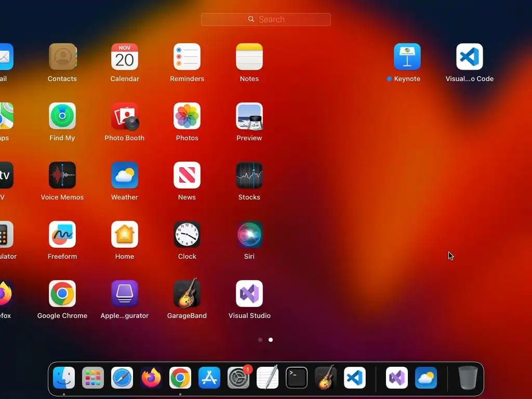Click the 'Photo Booth' label
Image resolution: width=532 pixels, height=399 pixels.
click(125, 138)
